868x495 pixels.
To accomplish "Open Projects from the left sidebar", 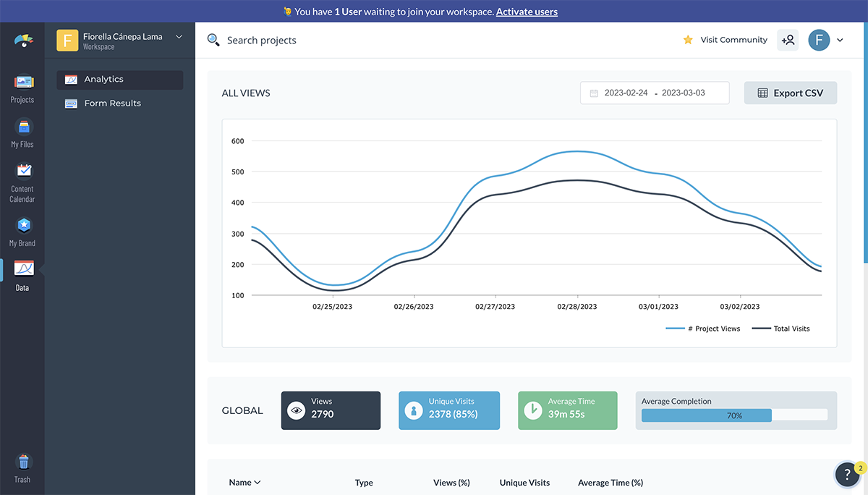I will point(22,89).
